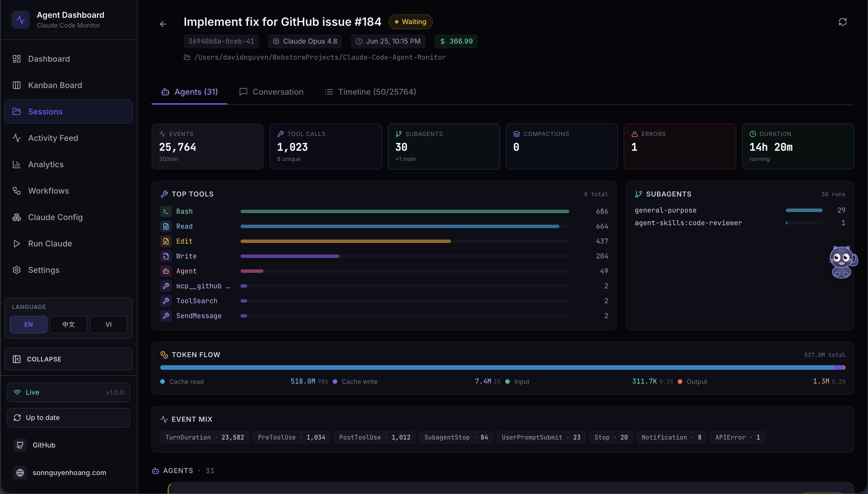Open the Timeline (50/25764) tab
Viewport: 868px width, 494px height.
(x=370, y=92)
